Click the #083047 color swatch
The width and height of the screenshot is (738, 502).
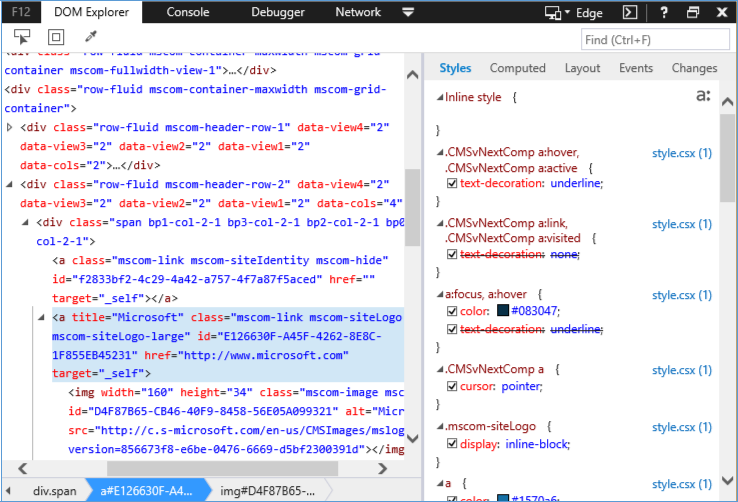point(503,311)
